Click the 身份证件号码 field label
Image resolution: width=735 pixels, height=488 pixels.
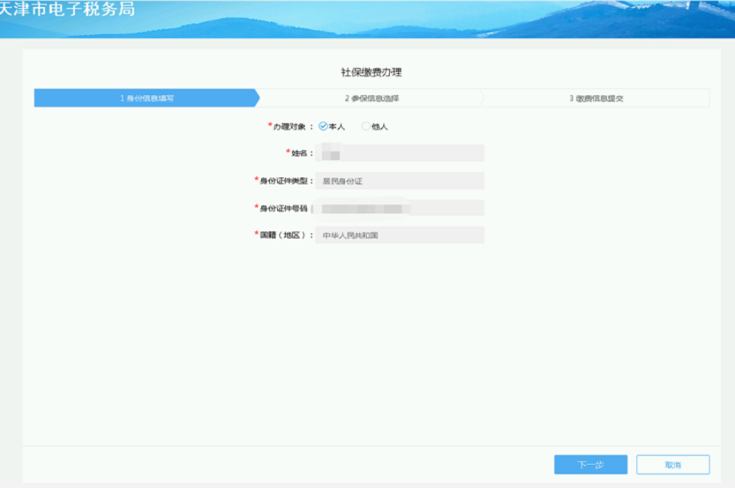(284, 208)
